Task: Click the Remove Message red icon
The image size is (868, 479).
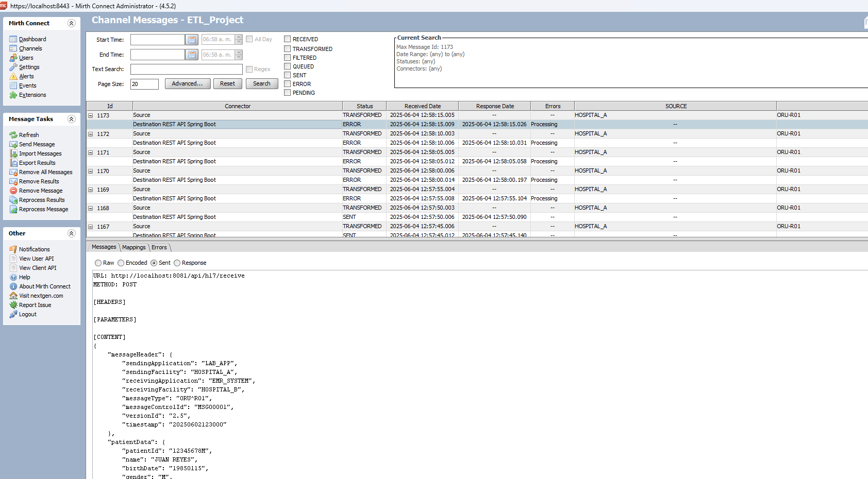Action: click(13, 191)
